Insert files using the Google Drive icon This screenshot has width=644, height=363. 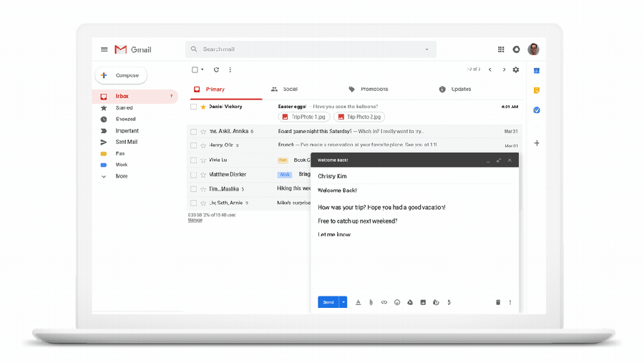click(410, 302)
